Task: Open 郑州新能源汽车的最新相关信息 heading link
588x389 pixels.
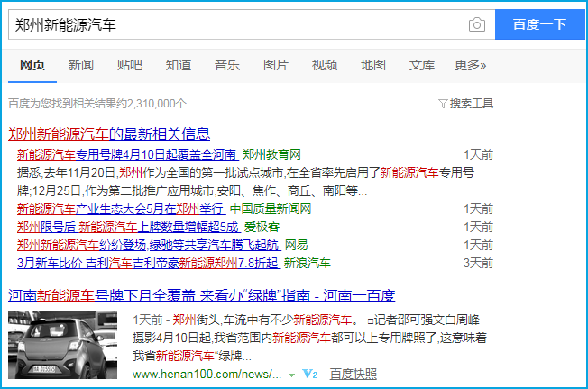Action: coord(109,134)
